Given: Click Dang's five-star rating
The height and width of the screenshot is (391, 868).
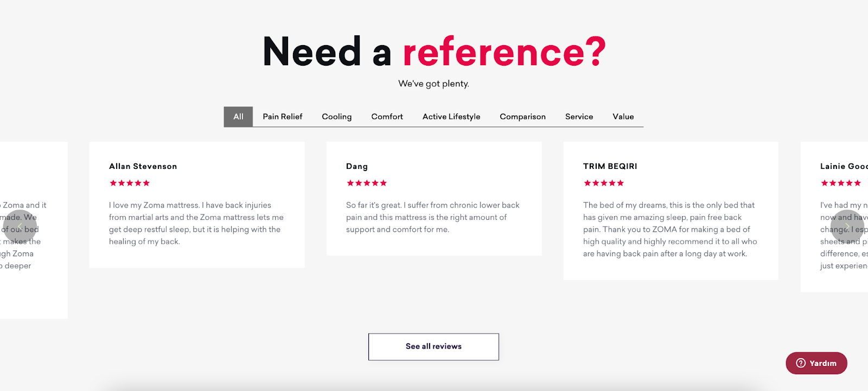Looking at the screenshot, I should [367, 183].
